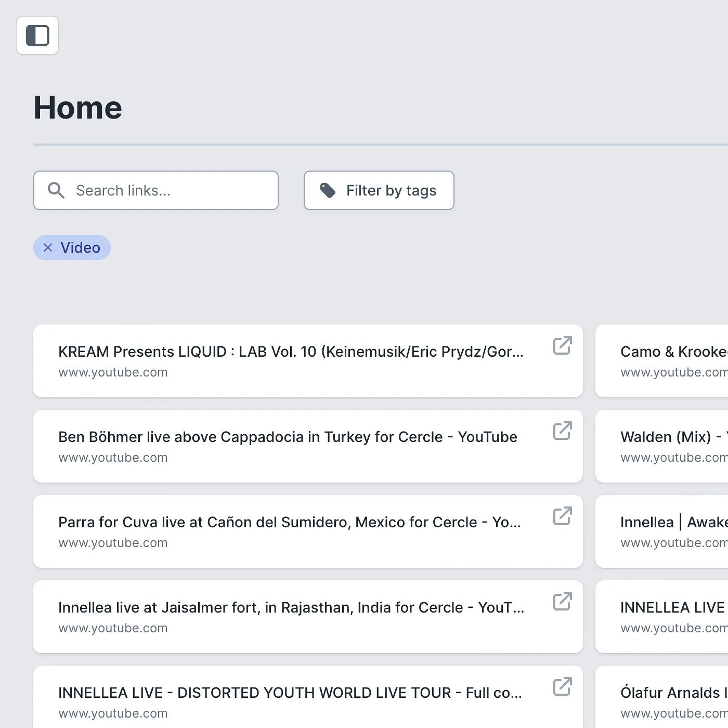
Task: Open the Walden (Mix) card
Action: click(x=662, y=446)
